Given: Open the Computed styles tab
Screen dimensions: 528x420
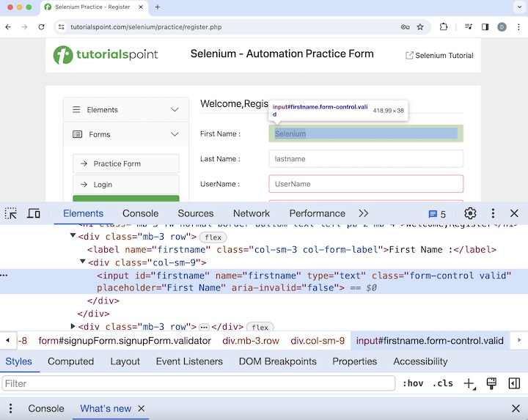Looking at the screenshot, I should [70, 361].
